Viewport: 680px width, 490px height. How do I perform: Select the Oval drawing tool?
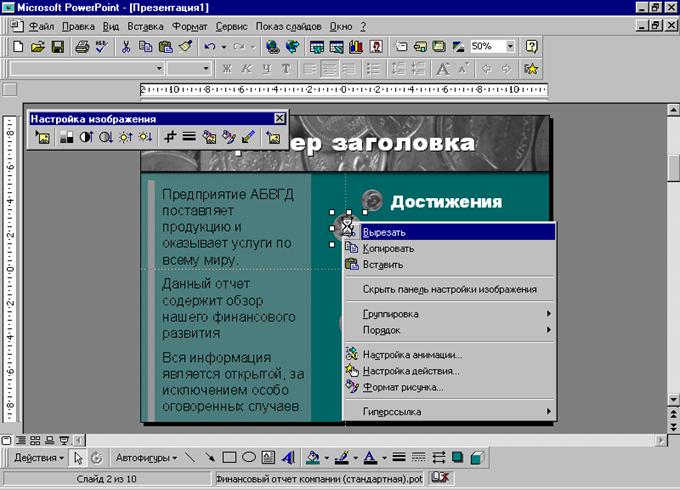pos(249,458)
